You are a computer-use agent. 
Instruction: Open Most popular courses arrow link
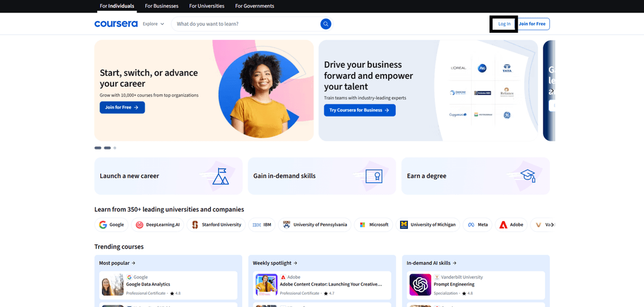pos(117,263)
